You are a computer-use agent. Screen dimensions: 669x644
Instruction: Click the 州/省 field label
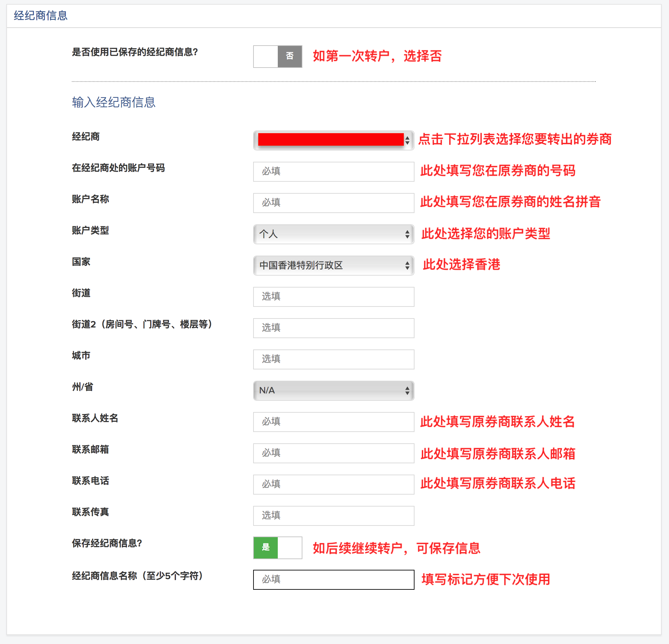tap(82, 387)
